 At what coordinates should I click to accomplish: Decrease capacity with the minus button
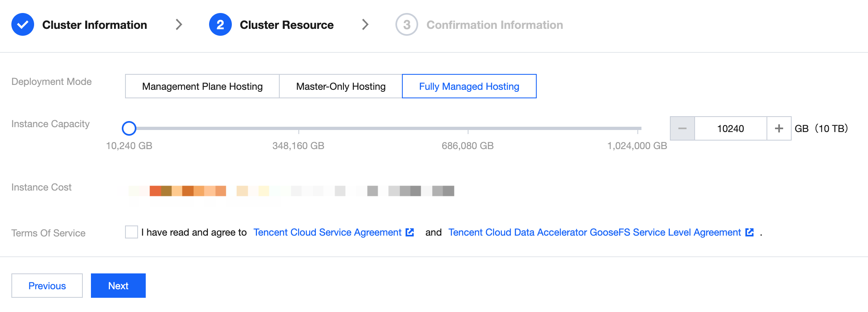682,128
